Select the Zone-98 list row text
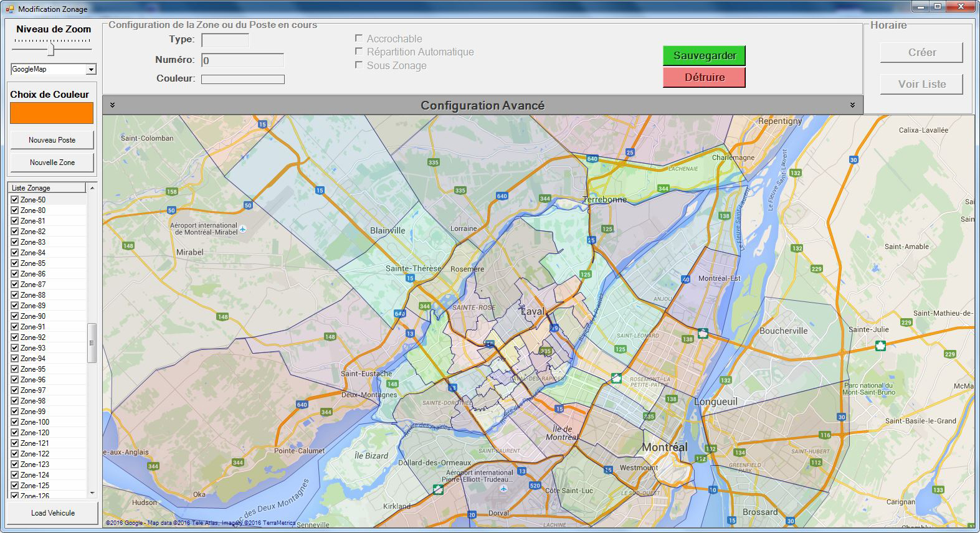Viewport: 980px width, 533px height. 33,401
